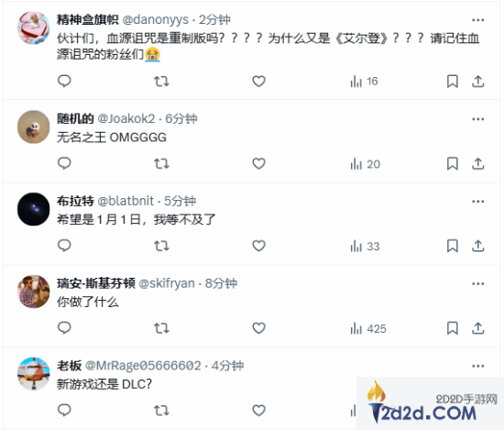Retweet the @Joakok2 post
Image resolution: width=504 pixels, height=430 pixels.
click(x=161, y=164)
